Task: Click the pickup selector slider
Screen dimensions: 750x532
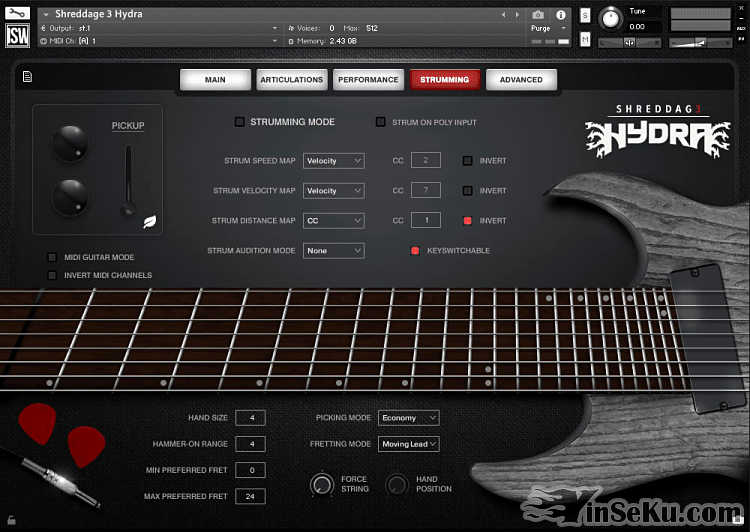Action: click(127, 182)
